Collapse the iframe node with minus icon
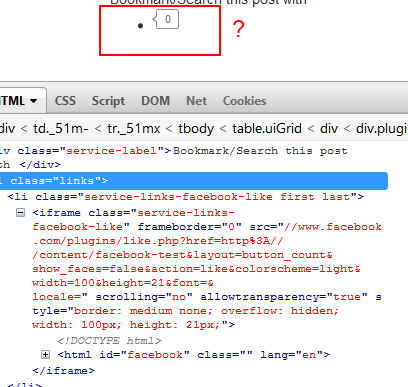The width and height of the screenshot is (408, 387). coord(20,213)
